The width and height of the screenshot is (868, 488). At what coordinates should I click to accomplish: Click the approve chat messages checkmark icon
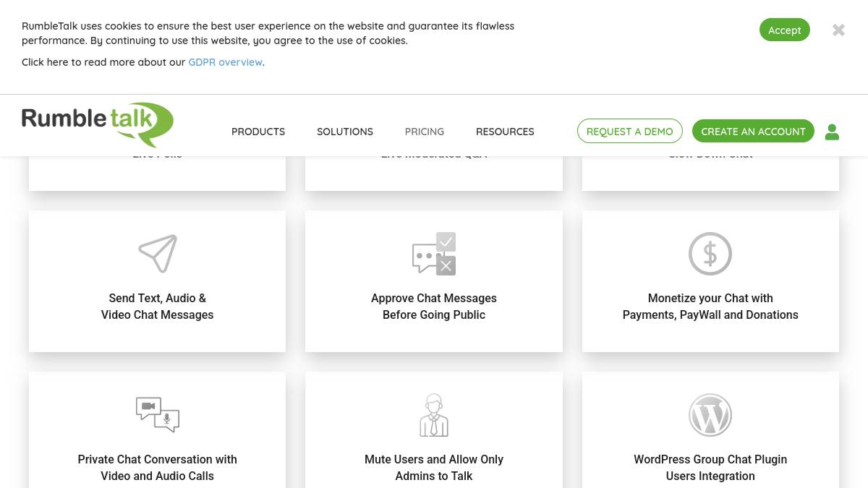coord(434,254)
